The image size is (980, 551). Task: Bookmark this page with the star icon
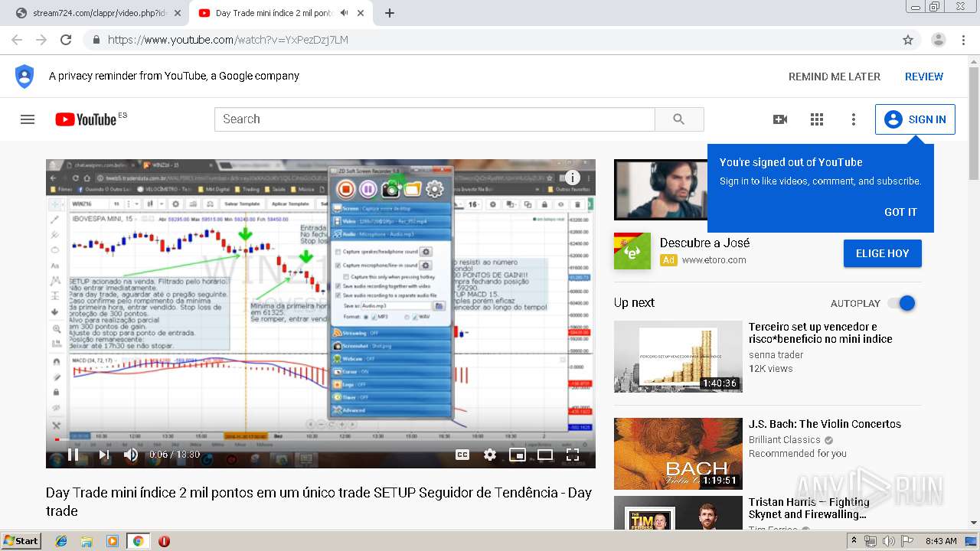point(908,40)
